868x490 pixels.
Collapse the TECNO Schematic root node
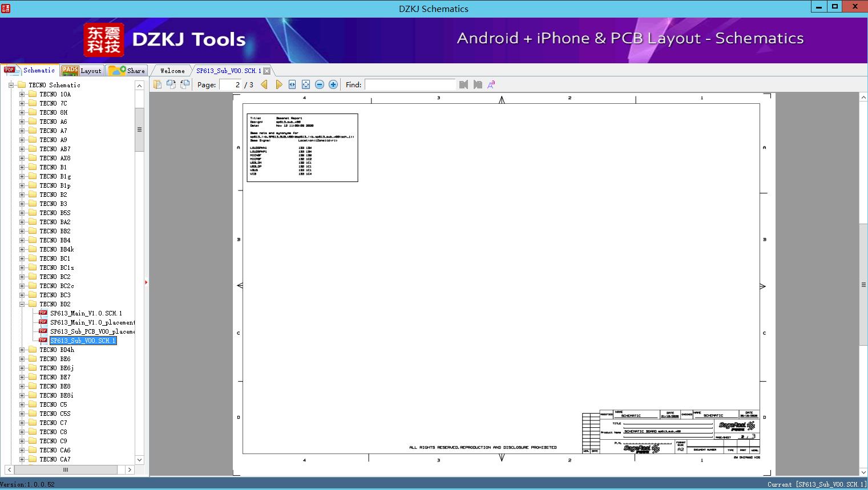coord(11,85)
